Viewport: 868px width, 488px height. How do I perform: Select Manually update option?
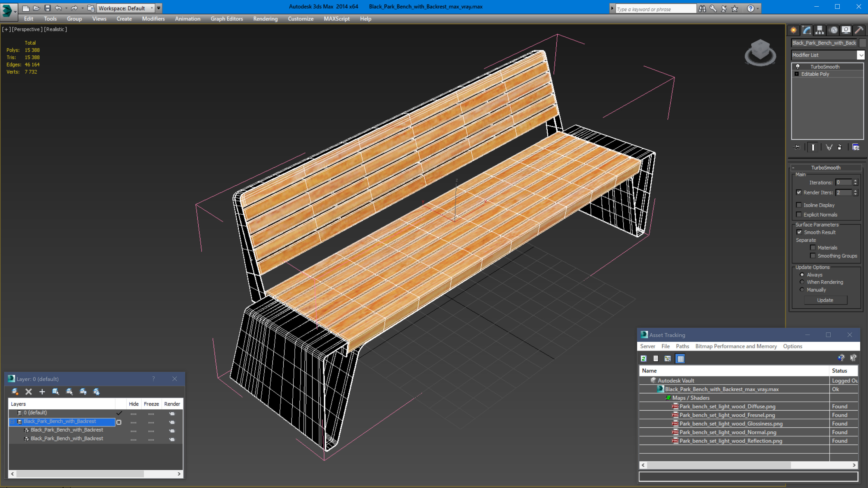pyautogui.click(x=802, y=290)
